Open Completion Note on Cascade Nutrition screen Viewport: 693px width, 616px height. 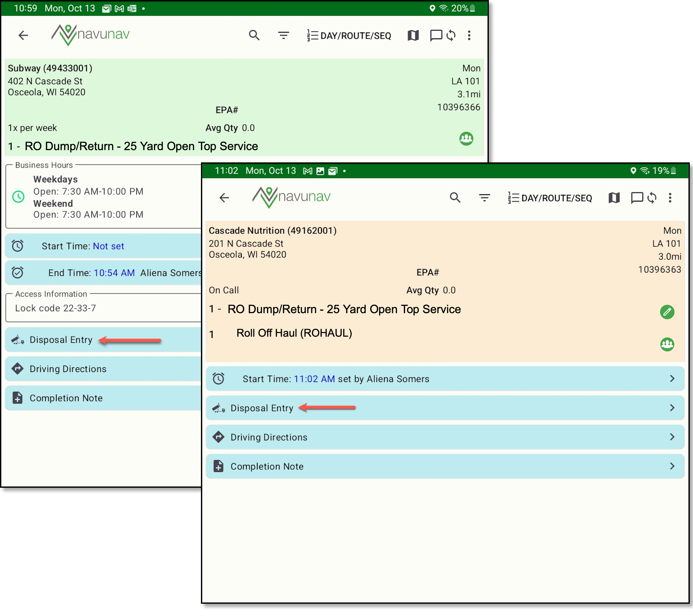pos(267,467)
